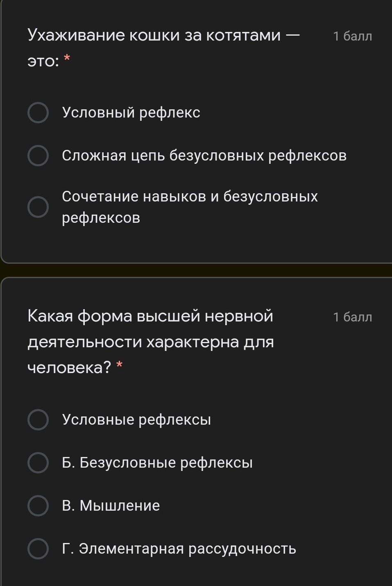Tap the 'Г. Элементарная рассудочность' label text

[x=179, y=549]
